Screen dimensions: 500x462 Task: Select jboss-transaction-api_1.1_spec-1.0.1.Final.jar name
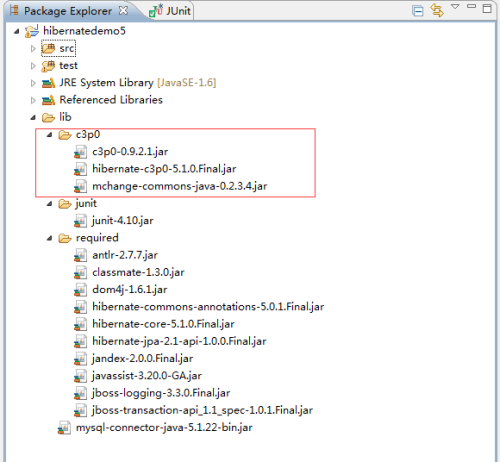click(x=203, y=410)
